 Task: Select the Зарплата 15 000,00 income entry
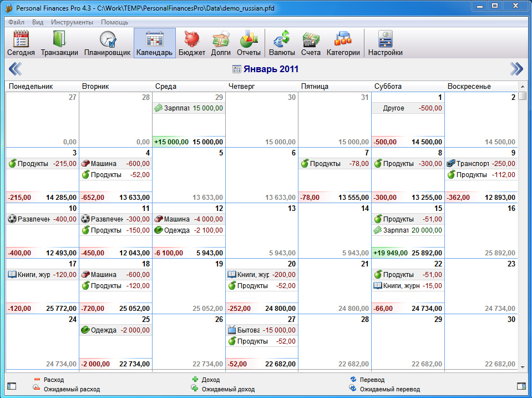189,108
